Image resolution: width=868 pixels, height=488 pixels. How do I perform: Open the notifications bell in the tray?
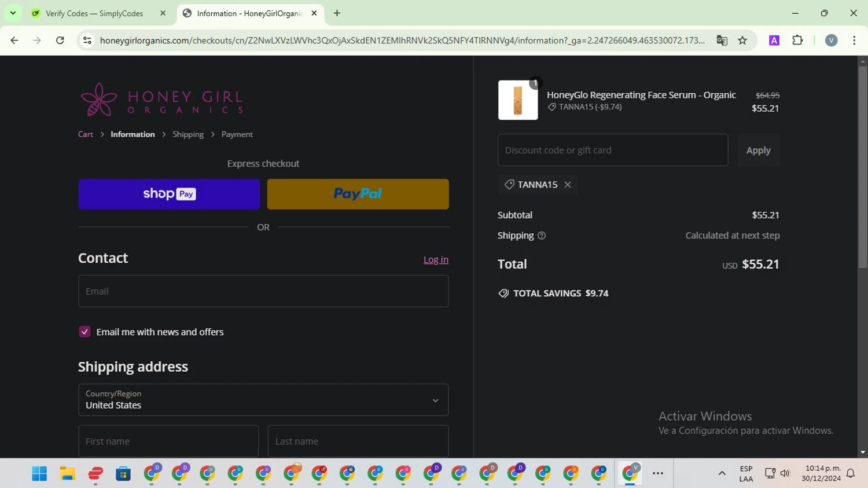click(x=851, y=474)
